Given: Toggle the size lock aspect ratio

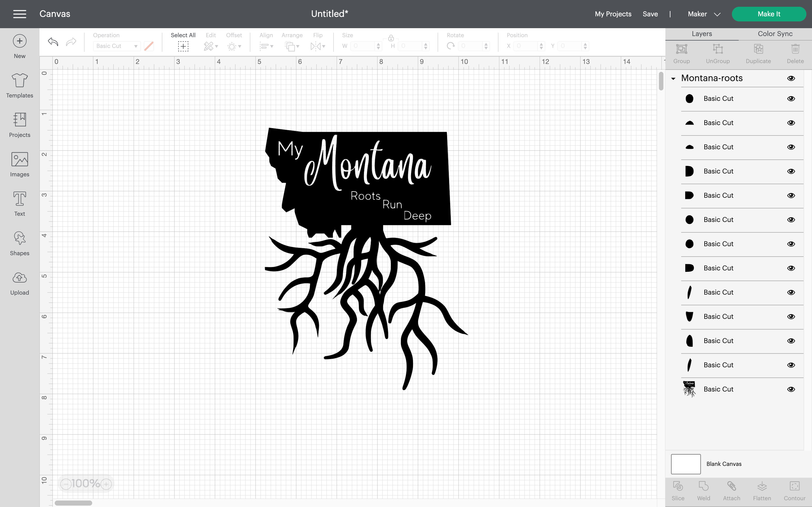Looking at the screenshot, I should pos(390,38).
